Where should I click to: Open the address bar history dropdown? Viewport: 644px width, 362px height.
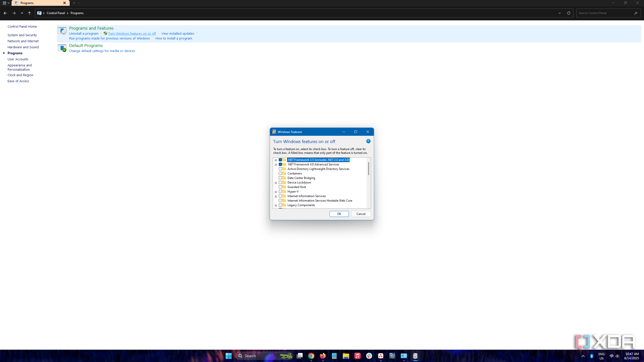[x=560, y=13]
